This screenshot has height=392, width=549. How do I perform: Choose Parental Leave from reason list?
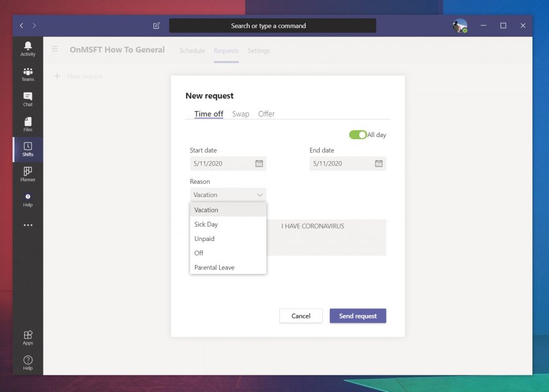(228, 267)
